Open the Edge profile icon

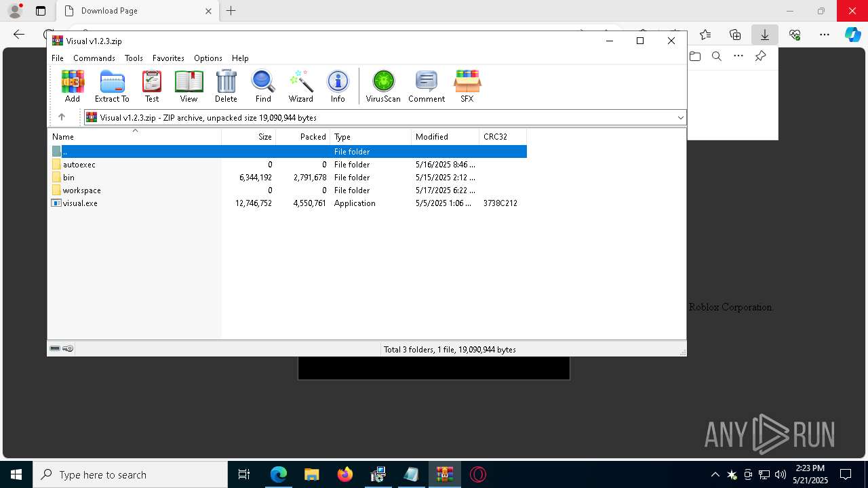(15, 10)
